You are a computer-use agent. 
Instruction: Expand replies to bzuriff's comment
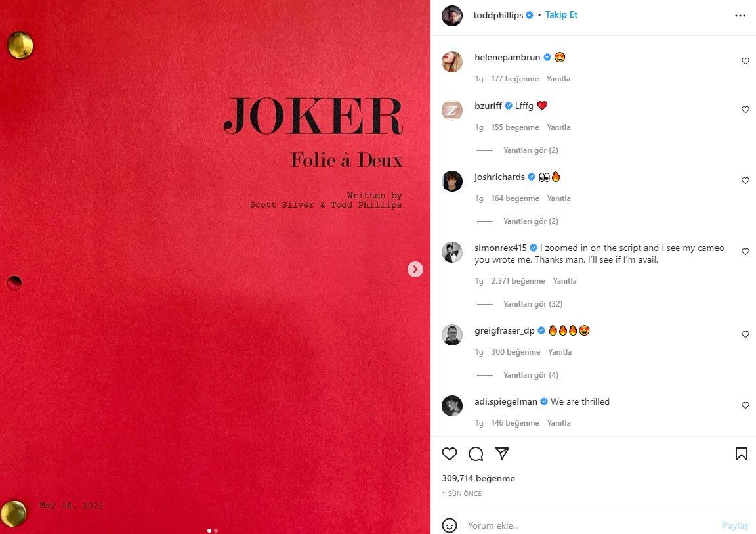(x=530, y=150)
